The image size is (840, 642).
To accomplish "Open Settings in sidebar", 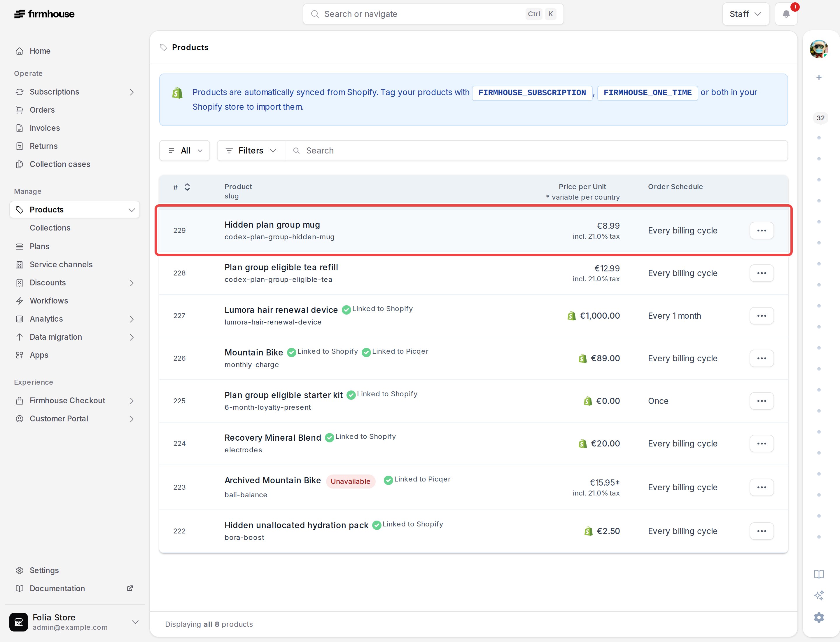I will click(x=44, y=570).
